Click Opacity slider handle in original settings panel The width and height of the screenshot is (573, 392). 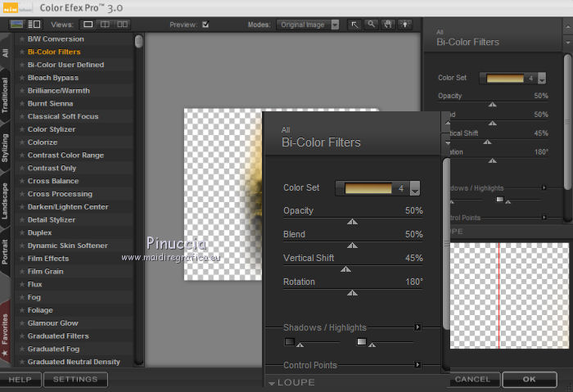(x=492, y=105)
